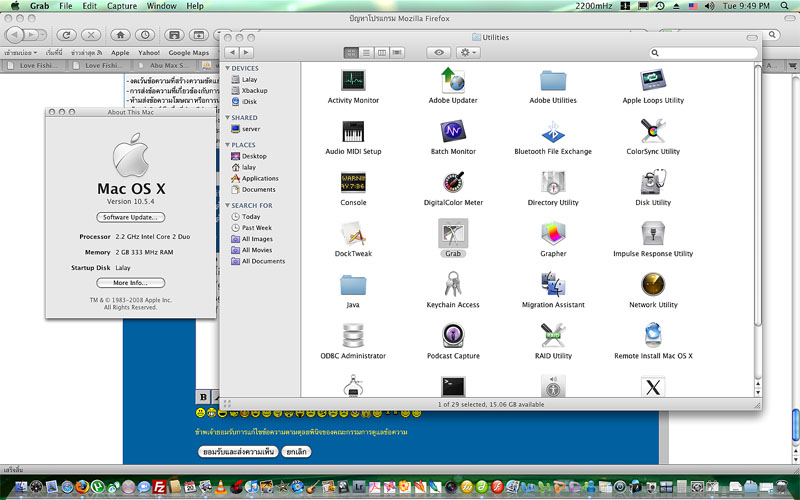
Task: Go back in Finder window
Action: pos(232,53)
